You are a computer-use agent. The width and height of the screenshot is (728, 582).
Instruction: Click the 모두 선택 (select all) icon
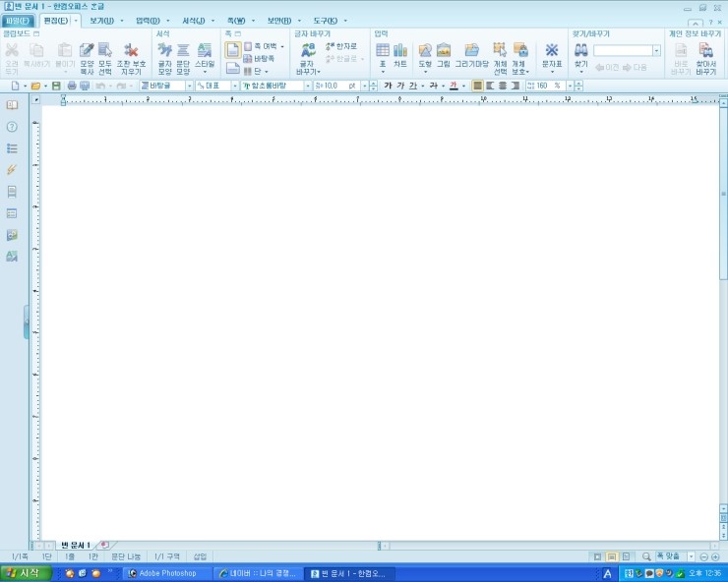105,58
